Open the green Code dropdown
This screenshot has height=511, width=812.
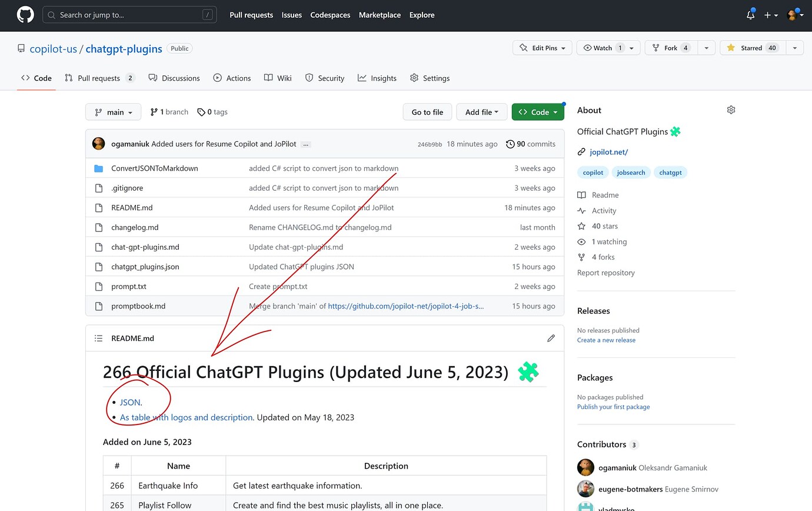click(x=538, y=111)
